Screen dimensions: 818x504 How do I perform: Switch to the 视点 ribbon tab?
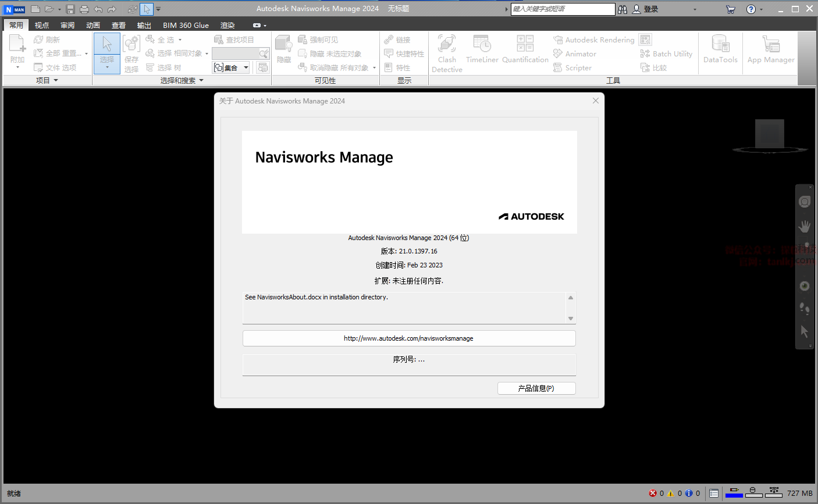(x=42, y=25)
